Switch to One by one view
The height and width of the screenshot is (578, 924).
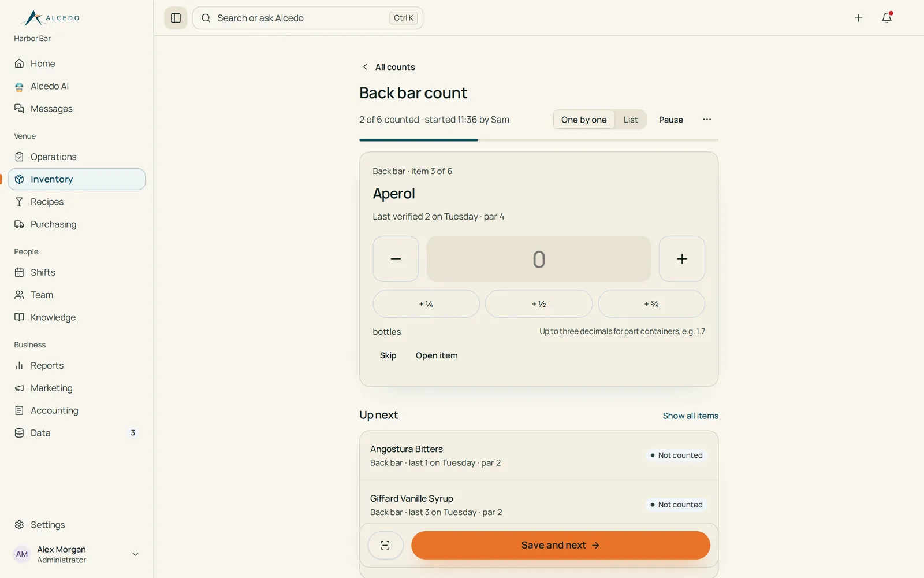point(584,120)
